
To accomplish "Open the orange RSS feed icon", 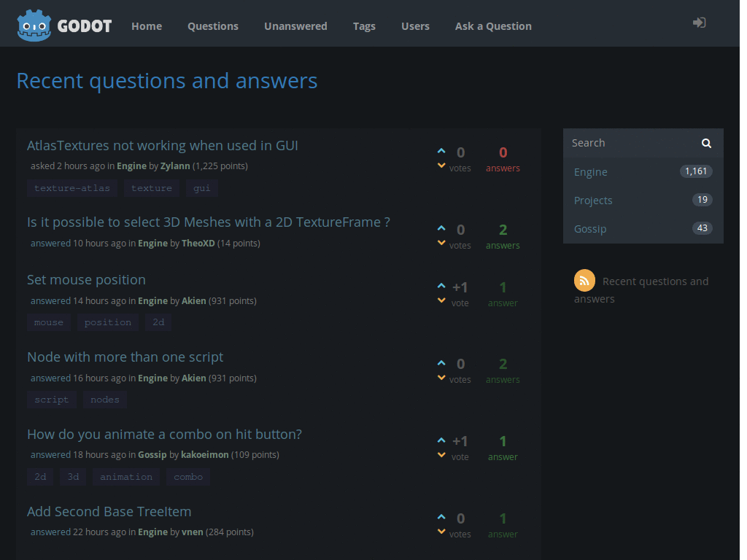I will click(584, 281).
